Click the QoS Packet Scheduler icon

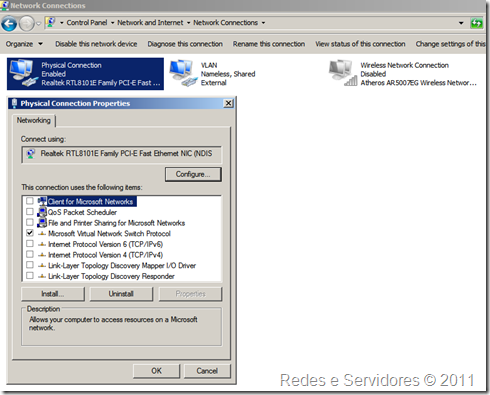(42, 212)
